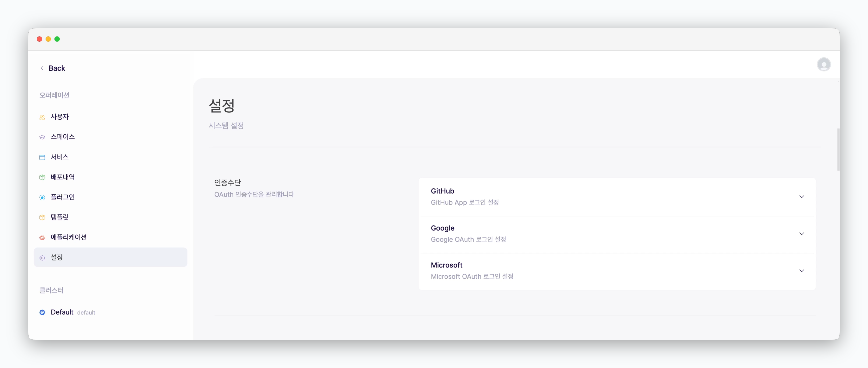Select the 설정 menu item
Viewport: 868px width, 368px height.
pyautogui.click(x=111, y=257)
